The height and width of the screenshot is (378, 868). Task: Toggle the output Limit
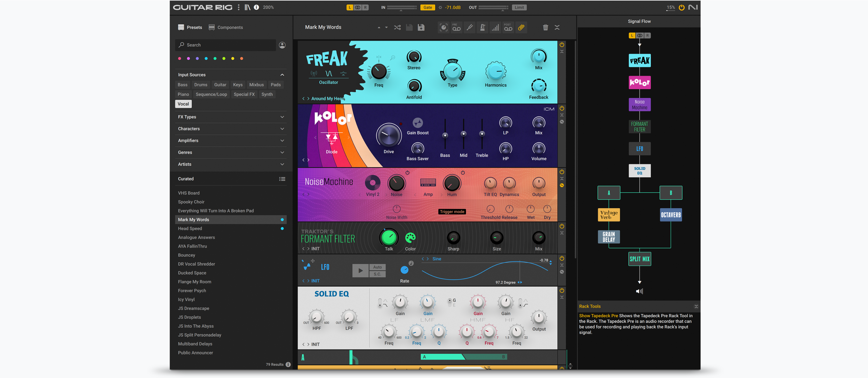tap(519, 7)
